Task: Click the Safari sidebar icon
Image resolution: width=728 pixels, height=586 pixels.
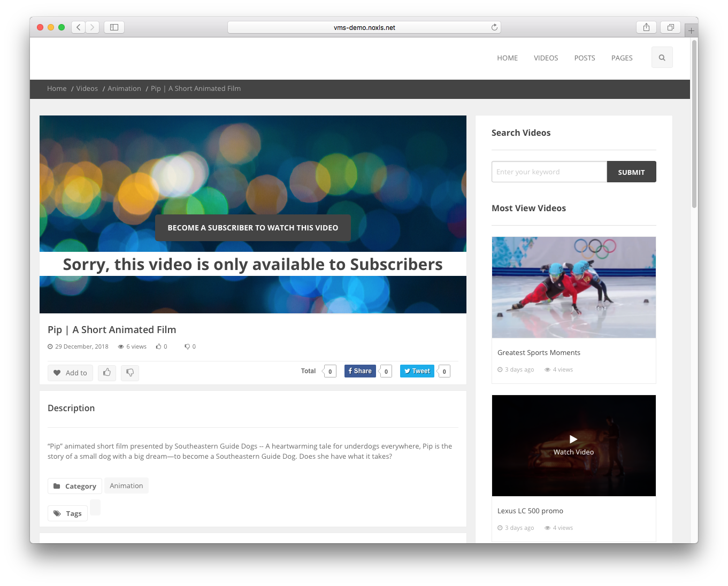Action: coord(114,27)
